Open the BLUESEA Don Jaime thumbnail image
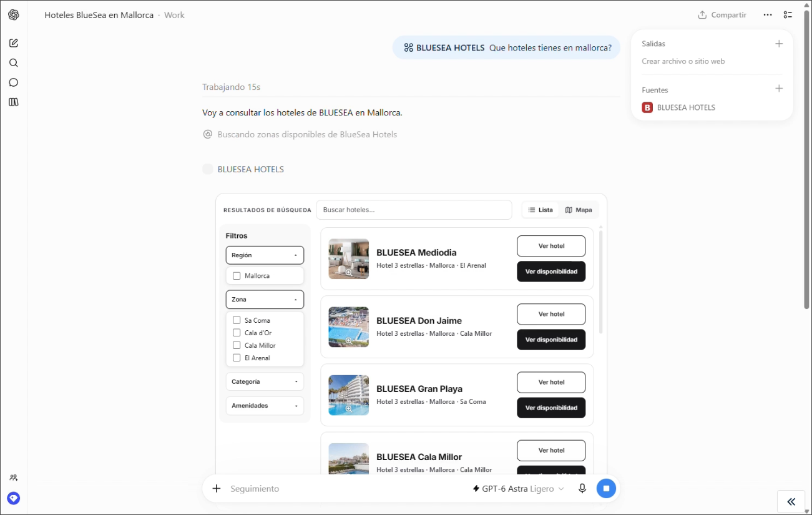Viewport: 812px width, 515px height. (349, 327)
